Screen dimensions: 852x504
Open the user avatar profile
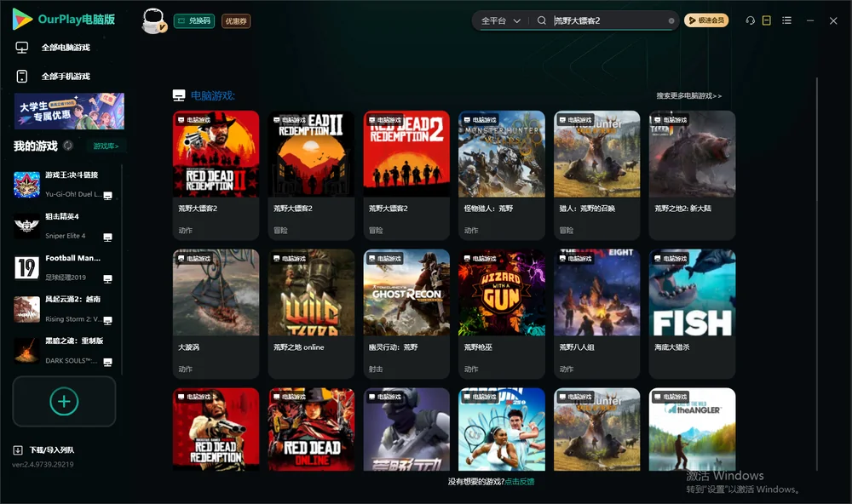pos(153,20)
